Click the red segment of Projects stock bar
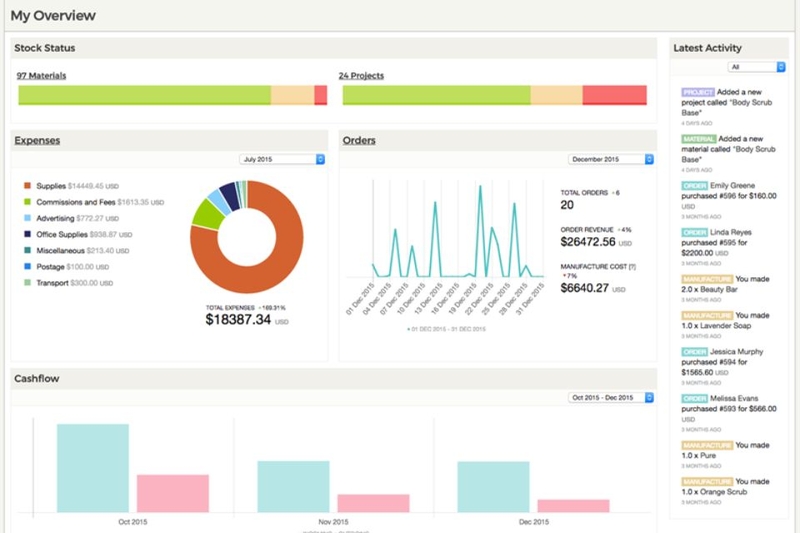 [614, 95]
